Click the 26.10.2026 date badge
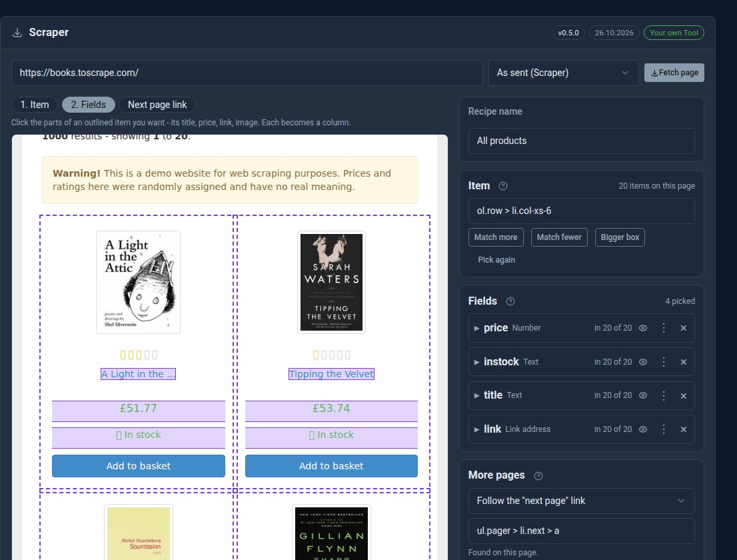This screenshot has height=560, width=737. pyautogui.click(x=614, y=33)
